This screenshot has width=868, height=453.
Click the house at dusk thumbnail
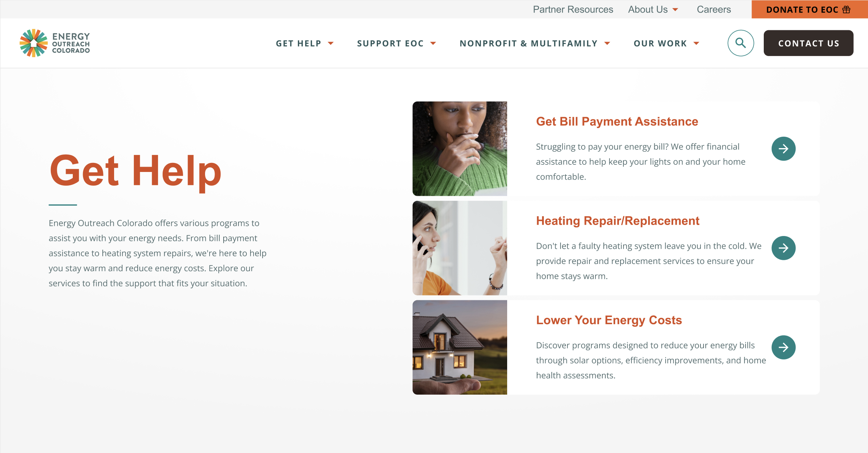(x=460, y=347)
